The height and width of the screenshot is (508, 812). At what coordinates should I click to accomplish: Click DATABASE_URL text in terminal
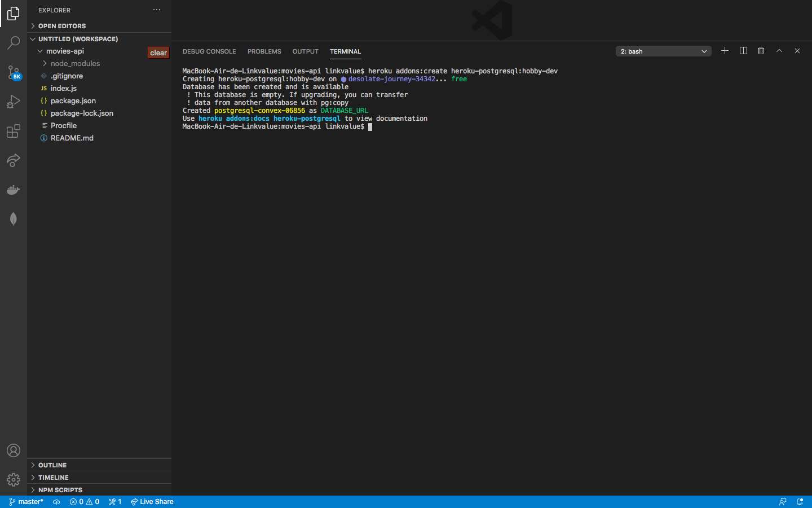click(x=344, y=111)
